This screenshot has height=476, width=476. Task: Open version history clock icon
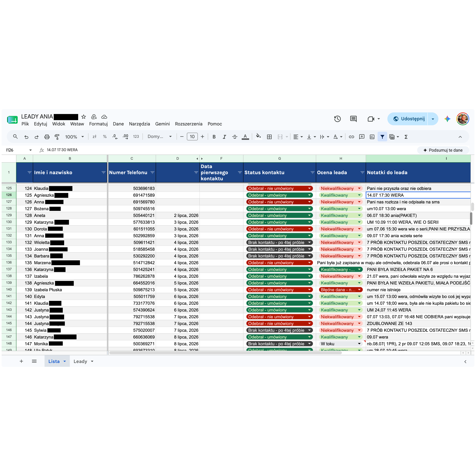[337, 119]
